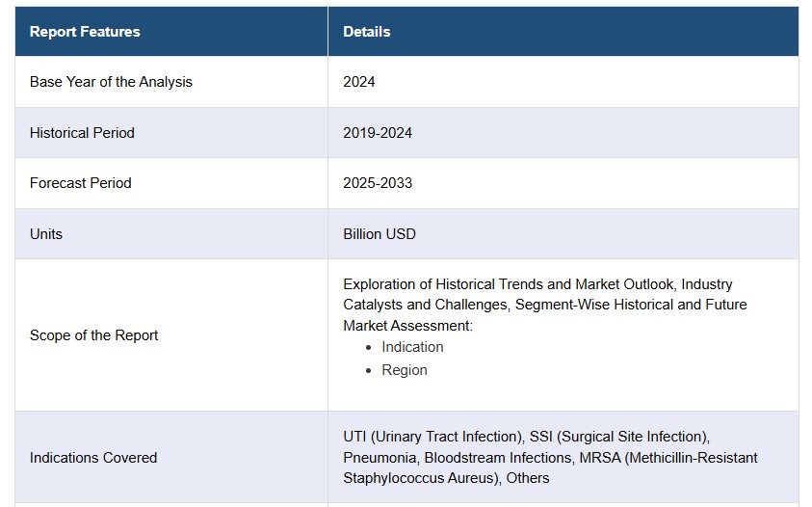Click the Region bullet item
This screenshot has width=812, height=507.
pos(405,370)
